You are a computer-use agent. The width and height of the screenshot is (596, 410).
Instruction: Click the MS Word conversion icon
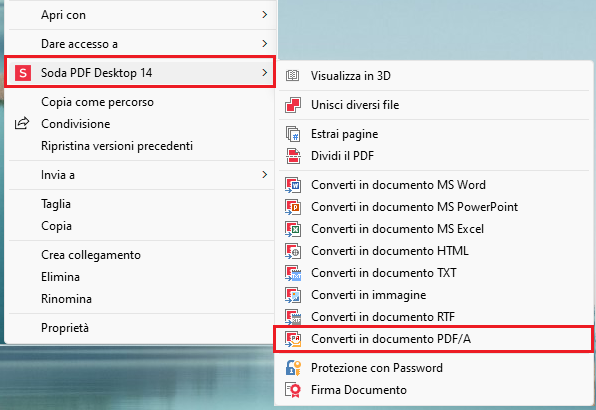point(293,185)
